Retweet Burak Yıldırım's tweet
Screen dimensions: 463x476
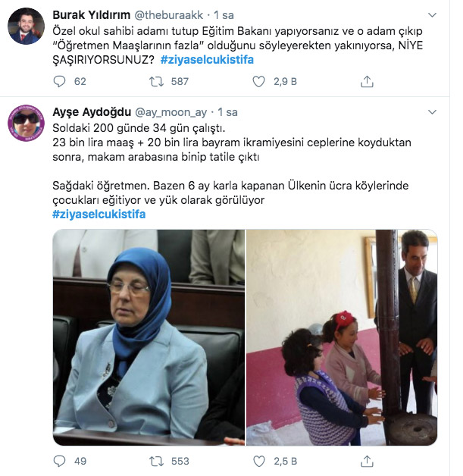point(157,81)
